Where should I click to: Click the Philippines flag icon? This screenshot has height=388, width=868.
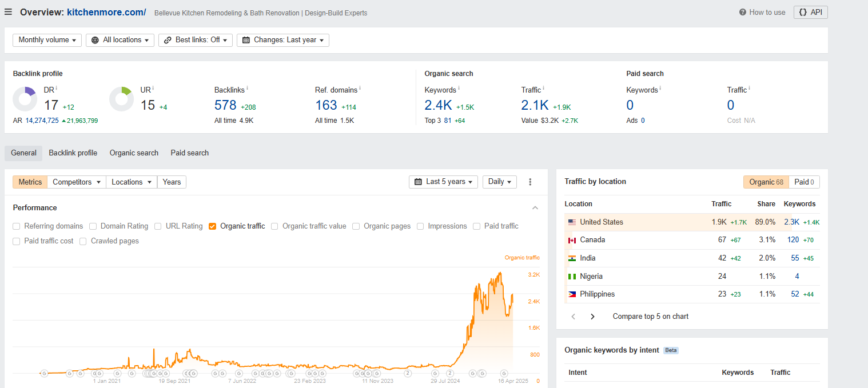click(572, 294)
